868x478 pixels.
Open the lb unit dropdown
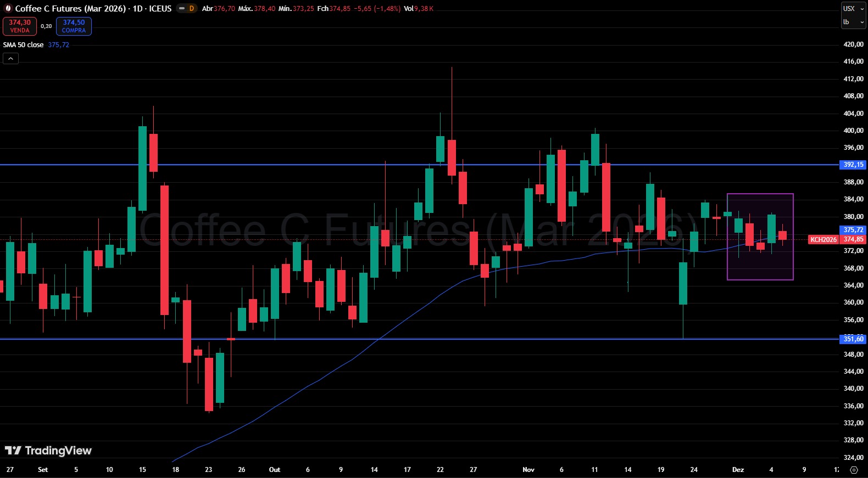coord(853,22)
